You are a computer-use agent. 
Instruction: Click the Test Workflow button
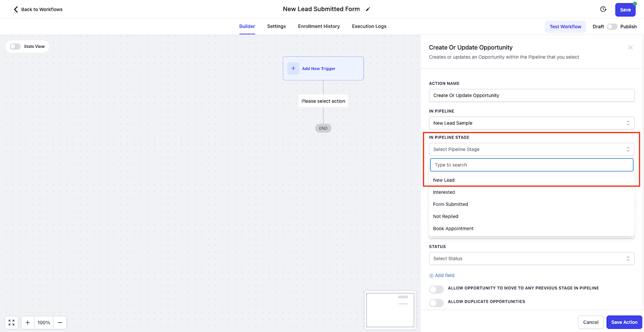566,27
